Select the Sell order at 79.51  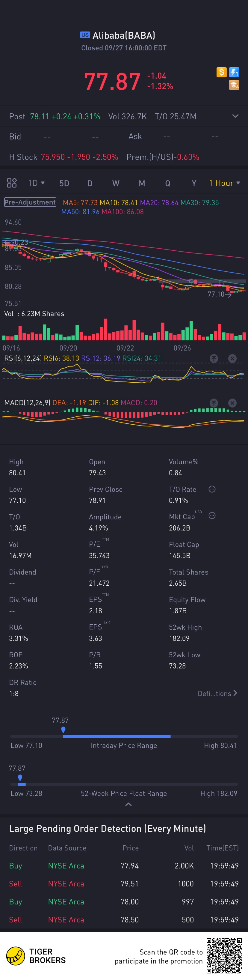124,883
